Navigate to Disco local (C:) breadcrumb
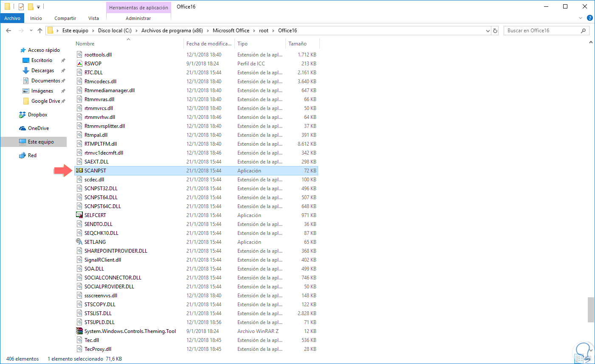The image size is (595, 364). (x=115, y=31)
